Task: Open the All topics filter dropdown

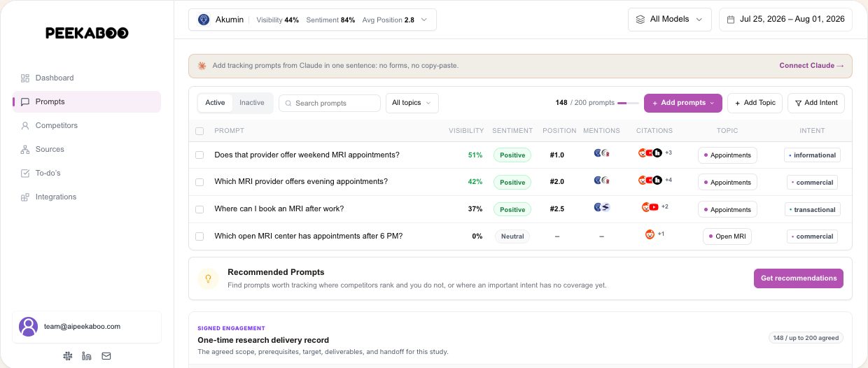Action: 412,103
